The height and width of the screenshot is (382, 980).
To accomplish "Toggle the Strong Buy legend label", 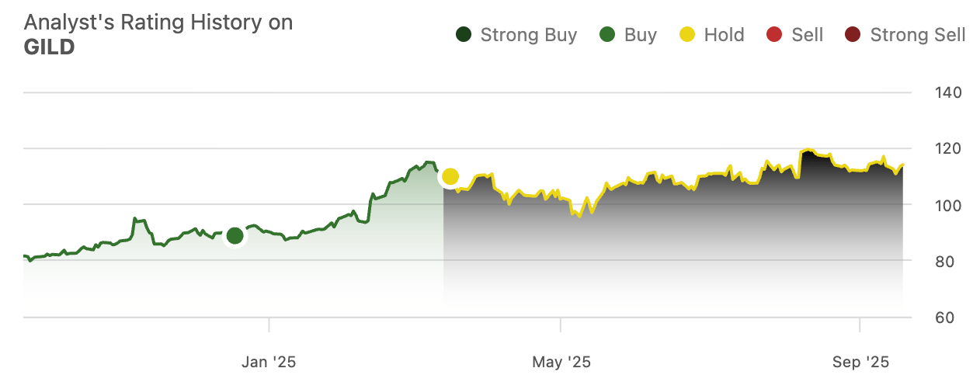I will [x=528, y=35].
